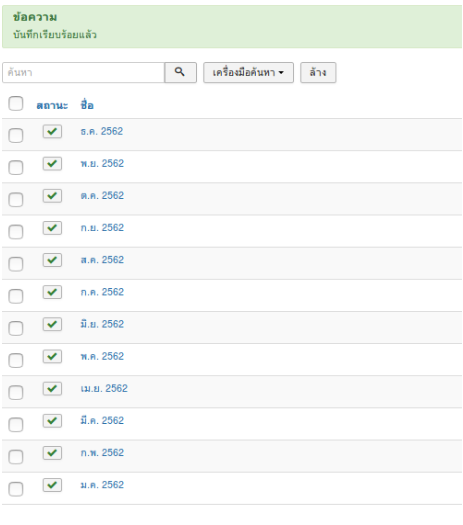Sort the list by ชื่อ column header
The image size is (463, 525).
tap(87, 105)
